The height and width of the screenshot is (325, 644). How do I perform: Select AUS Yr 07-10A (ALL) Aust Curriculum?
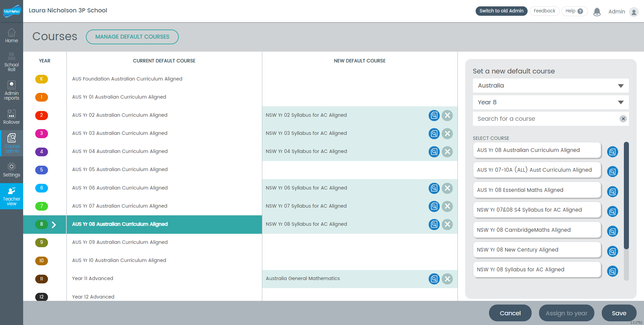[x=537, y=170]
